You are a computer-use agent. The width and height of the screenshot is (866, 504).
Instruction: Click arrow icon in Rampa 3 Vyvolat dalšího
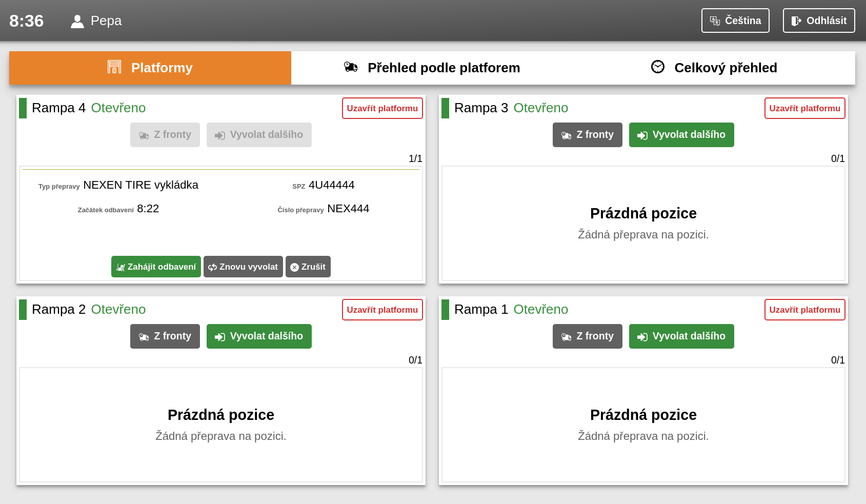point(642,135)
